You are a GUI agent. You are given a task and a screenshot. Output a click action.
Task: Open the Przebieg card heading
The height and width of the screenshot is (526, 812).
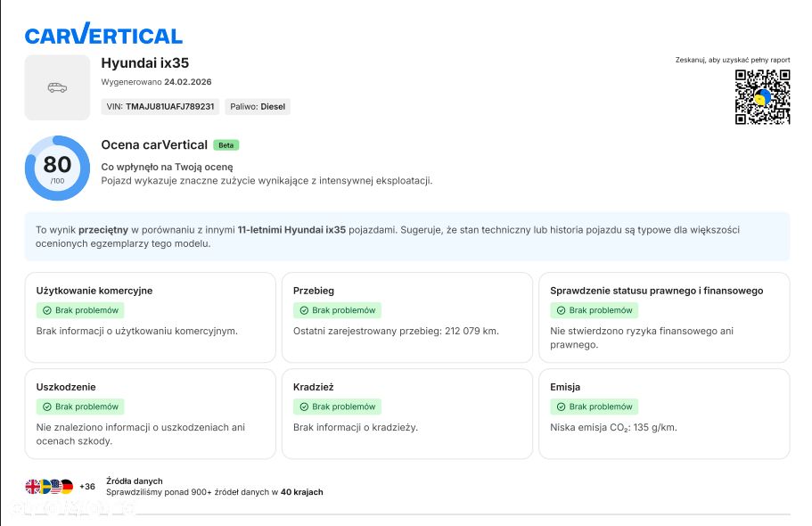point(314,291)
